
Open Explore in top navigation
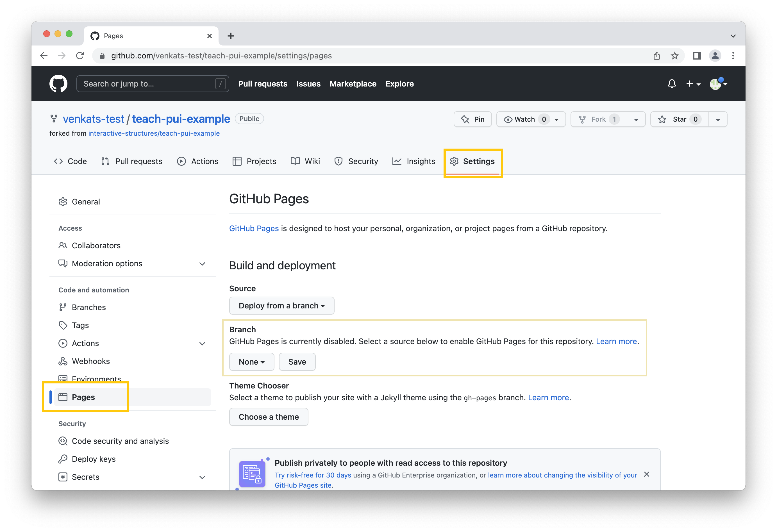tap(399, 84)
